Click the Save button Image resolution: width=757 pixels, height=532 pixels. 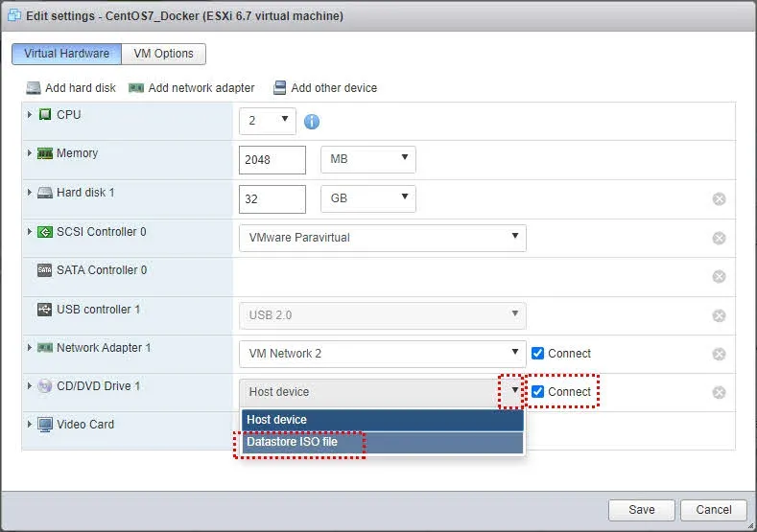[x=642, y=510]
